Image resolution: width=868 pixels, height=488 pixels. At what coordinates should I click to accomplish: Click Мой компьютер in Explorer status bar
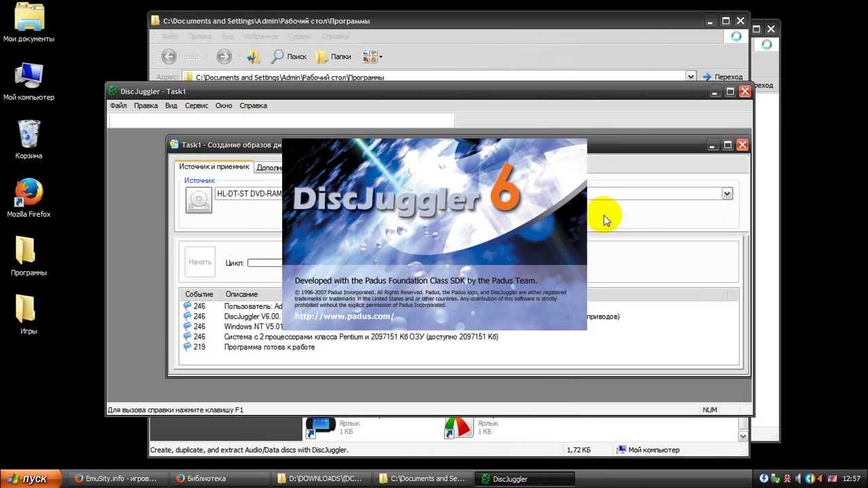[x=648, y=450]
